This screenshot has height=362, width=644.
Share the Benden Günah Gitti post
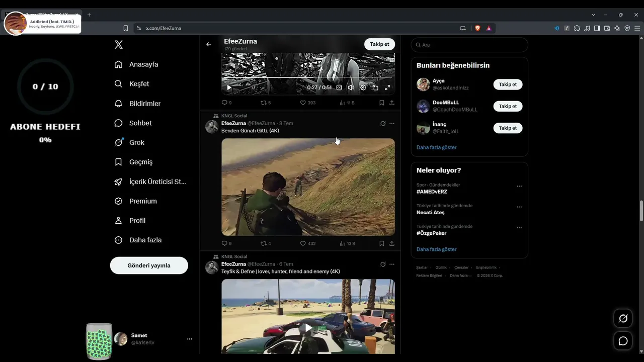click(x=392, y=243)
